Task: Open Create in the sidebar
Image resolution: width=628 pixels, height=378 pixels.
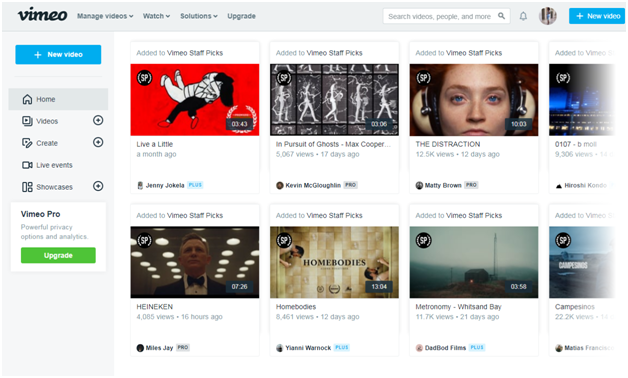Action: [x=47, y=143]
